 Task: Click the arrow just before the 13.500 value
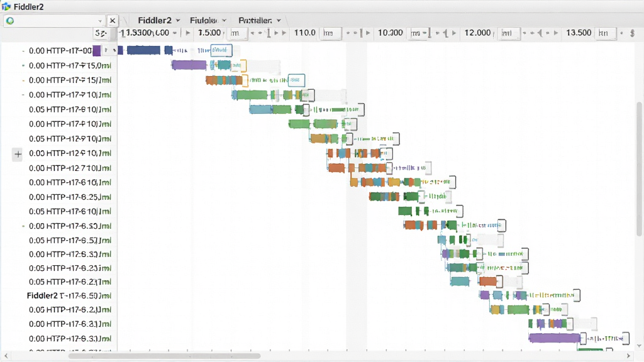click(x=556, y=33)
